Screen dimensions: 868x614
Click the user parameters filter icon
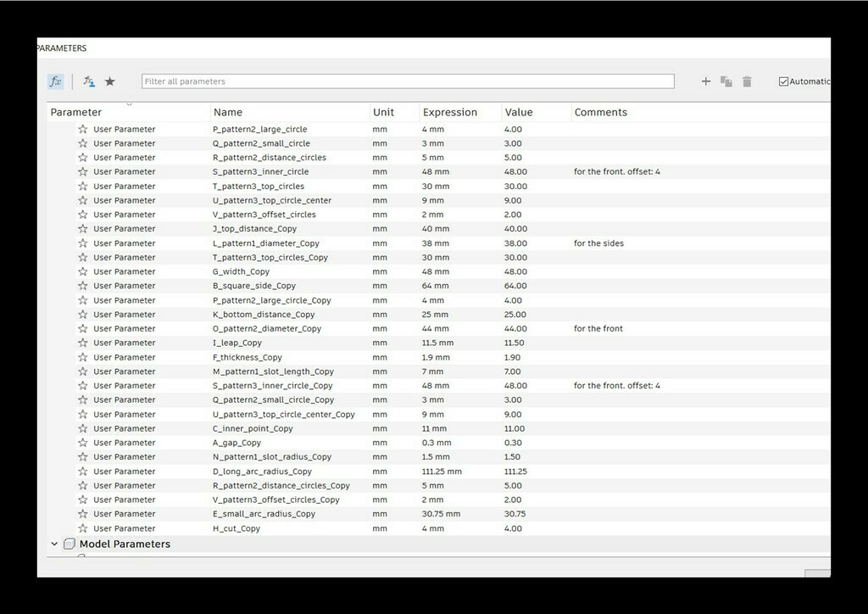(89, 81)
